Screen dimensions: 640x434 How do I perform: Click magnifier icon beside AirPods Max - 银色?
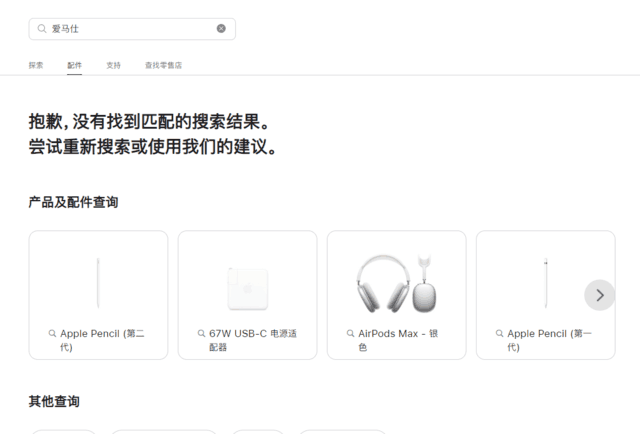click(350, 334)
